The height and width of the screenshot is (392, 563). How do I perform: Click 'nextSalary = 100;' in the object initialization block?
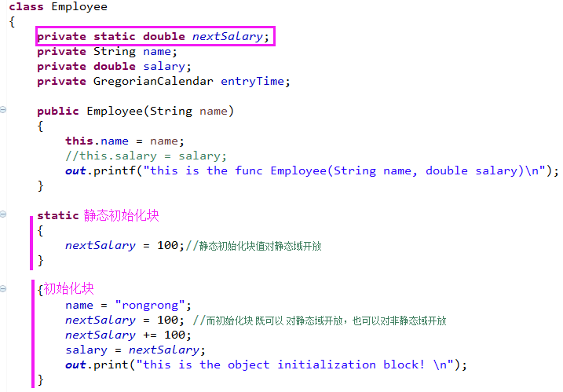pos(125,321)
